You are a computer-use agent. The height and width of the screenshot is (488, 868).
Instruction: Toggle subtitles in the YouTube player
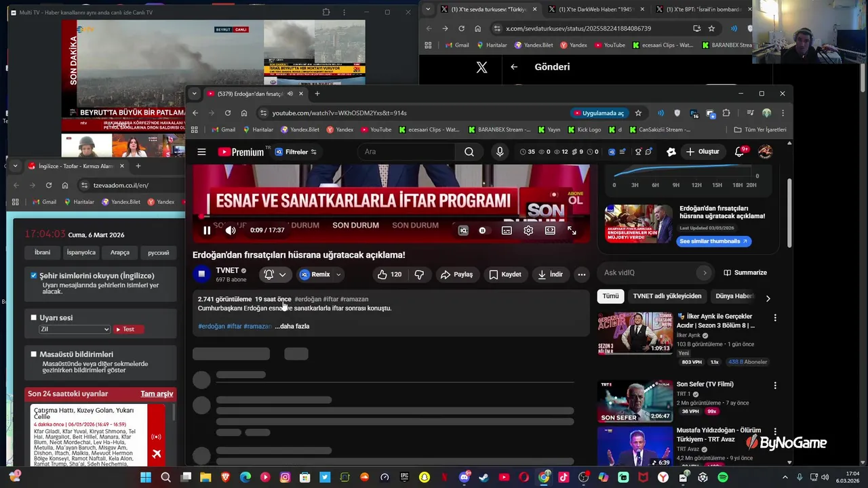507,230
